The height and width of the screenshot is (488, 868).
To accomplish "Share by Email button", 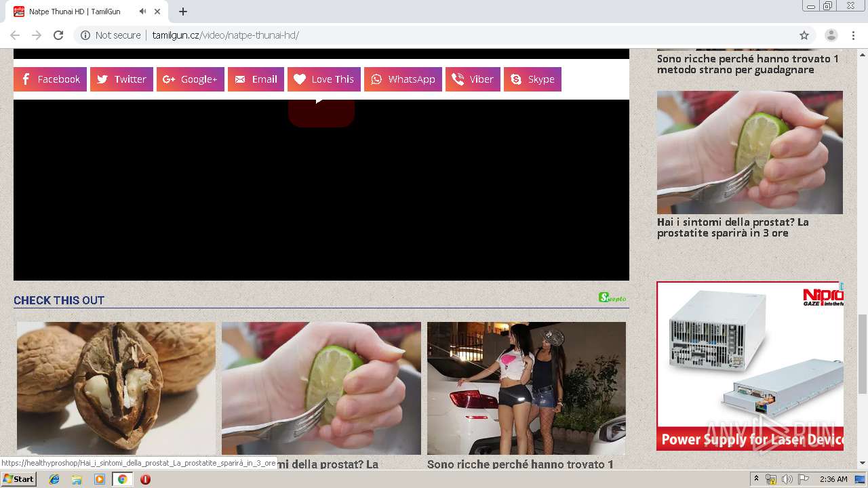I will point(256,79).
